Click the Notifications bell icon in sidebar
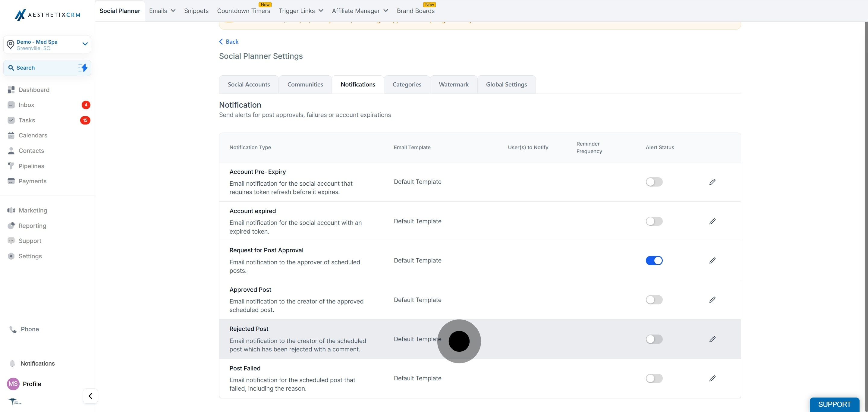868x412 pixels. click(x=12, y=363)
